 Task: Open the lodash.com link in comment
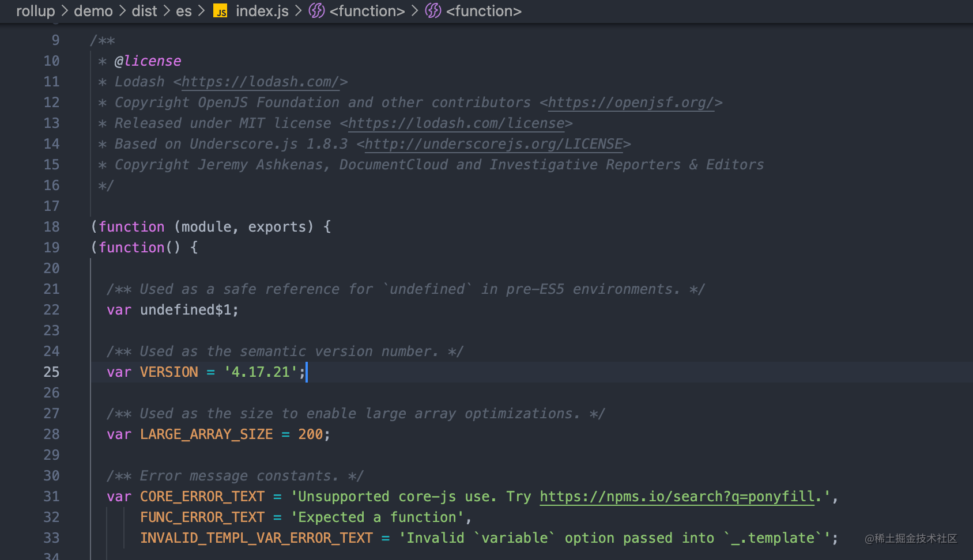[260, 82]
